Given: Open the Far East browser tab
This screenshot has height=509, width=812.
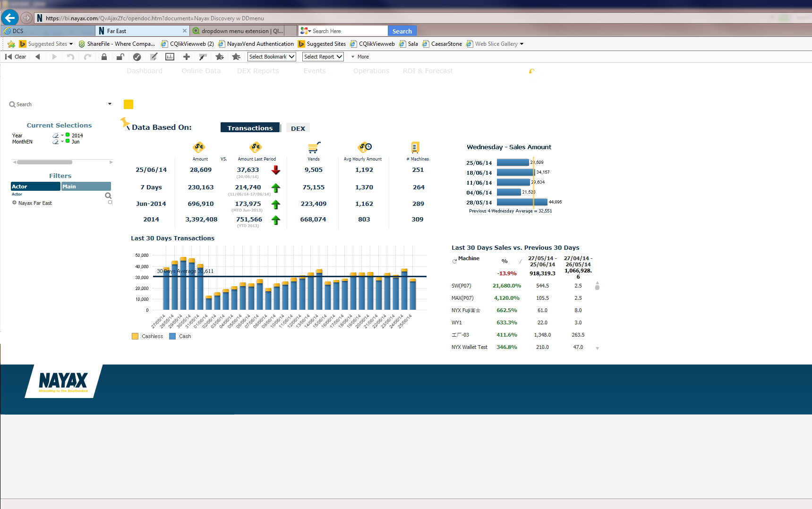Looking at the screenshot, I should tap(142, 31).
